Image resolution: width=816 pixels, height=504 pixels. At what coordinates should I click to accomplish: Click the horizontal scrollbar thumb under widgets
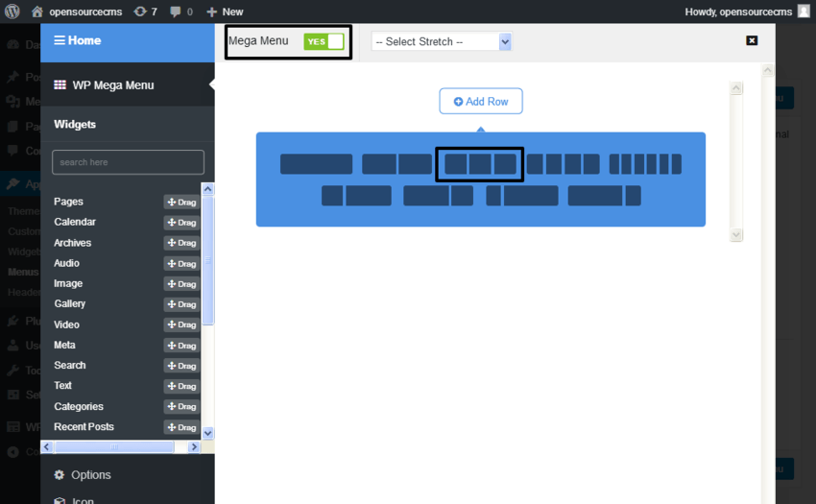(x=114, y=446)
